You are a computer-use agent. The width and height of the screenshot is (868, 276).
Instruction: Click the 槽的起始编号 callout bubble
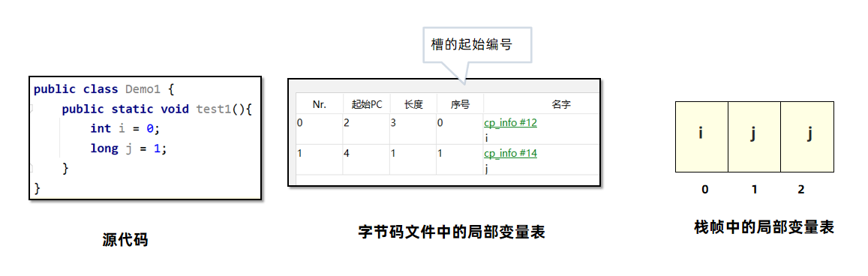pyautogui.click(x=476, y=45)
